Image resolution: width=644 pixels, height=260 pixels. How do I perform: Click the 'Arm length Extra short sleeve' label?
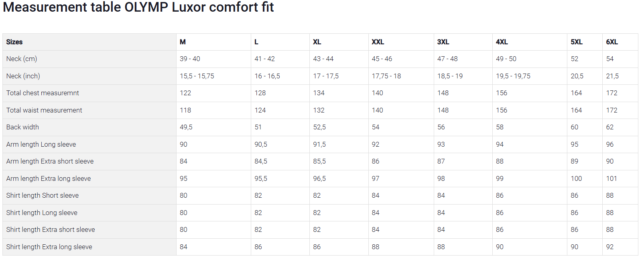pos(50,161)
